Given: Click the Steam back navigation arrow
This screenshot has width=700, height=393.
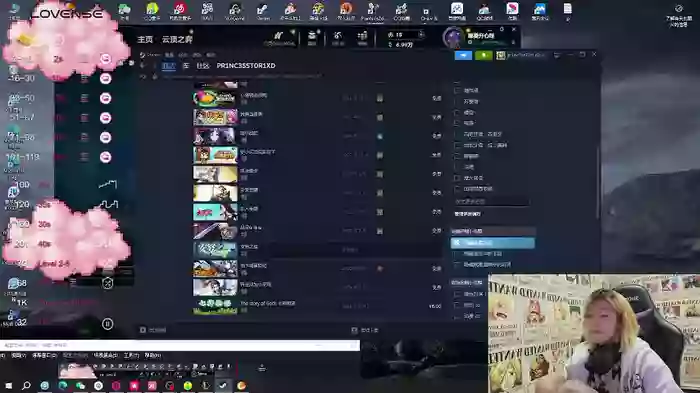Looking at the screenshot, I should point(143,66).
